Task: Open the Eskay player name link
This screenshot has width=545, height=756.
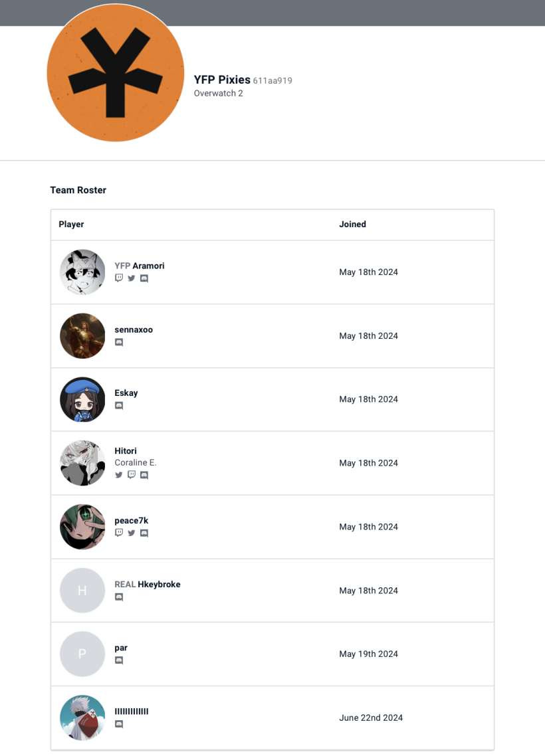Action: 126,393
